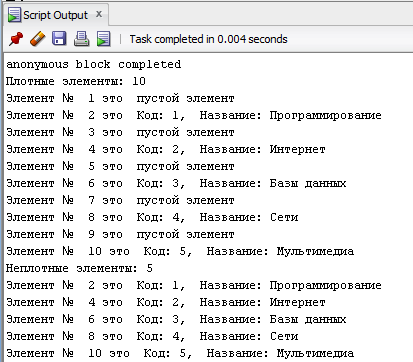Save the script output with floppy icon
Screen dimensions: 413x362
(59, 39)
